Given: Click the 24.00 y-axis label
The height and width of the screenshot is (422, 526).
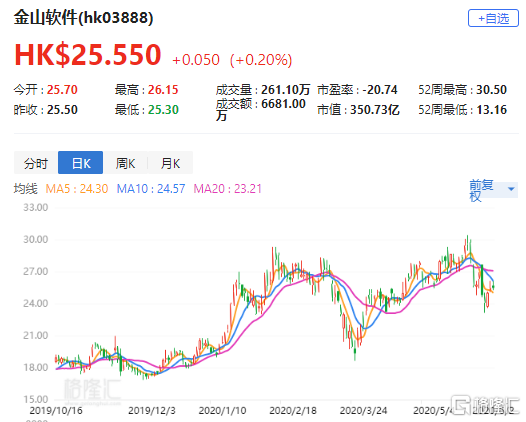Looking at the screenshot, I should (36, 304).
